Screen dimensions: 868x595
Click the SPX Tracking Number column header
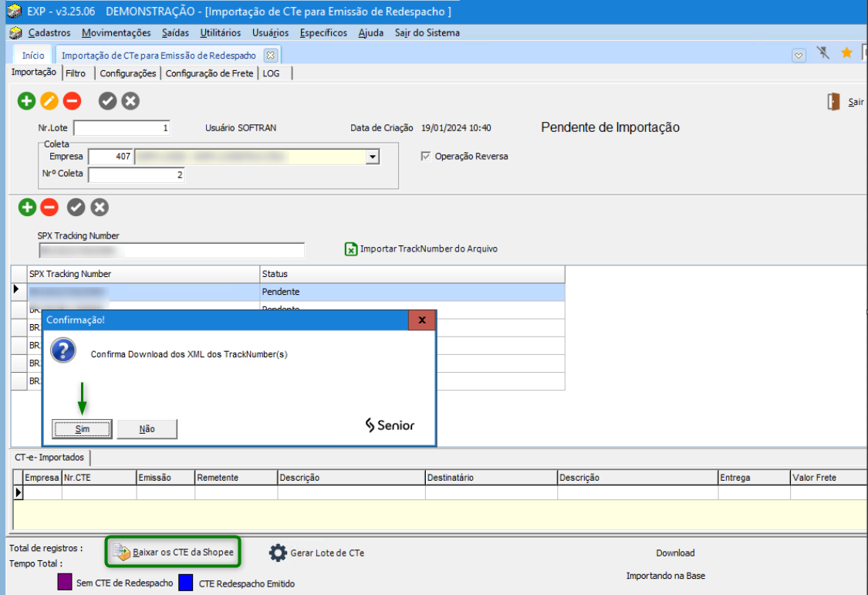(x=144, y=274)
